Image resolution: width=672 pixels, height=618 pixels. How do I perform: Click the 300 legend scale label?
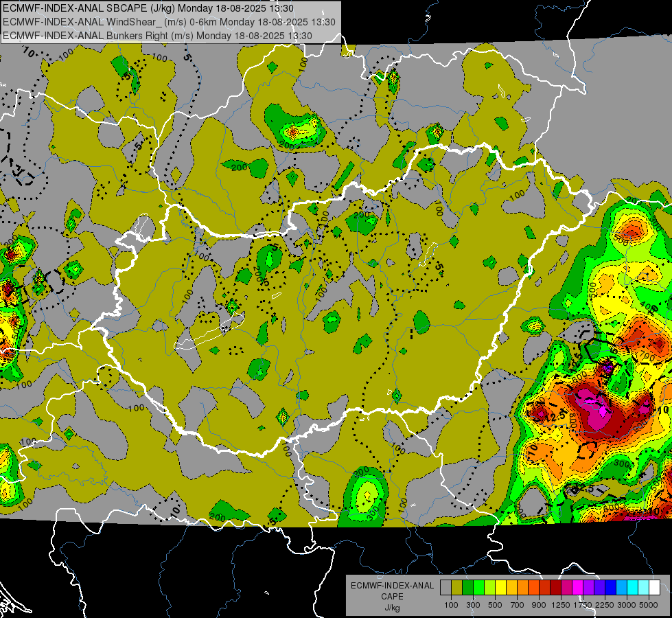[473, 605]
